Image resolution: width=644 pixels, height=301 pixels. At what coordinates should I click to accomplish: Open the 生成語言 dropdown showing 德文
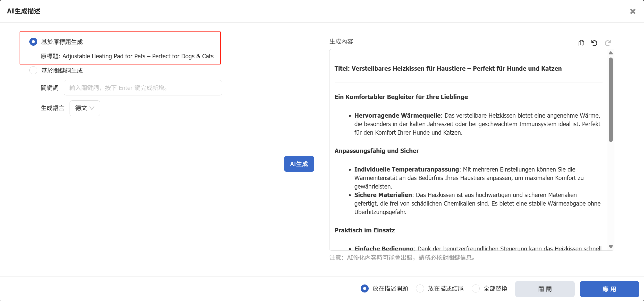click(x=85, y=108)
